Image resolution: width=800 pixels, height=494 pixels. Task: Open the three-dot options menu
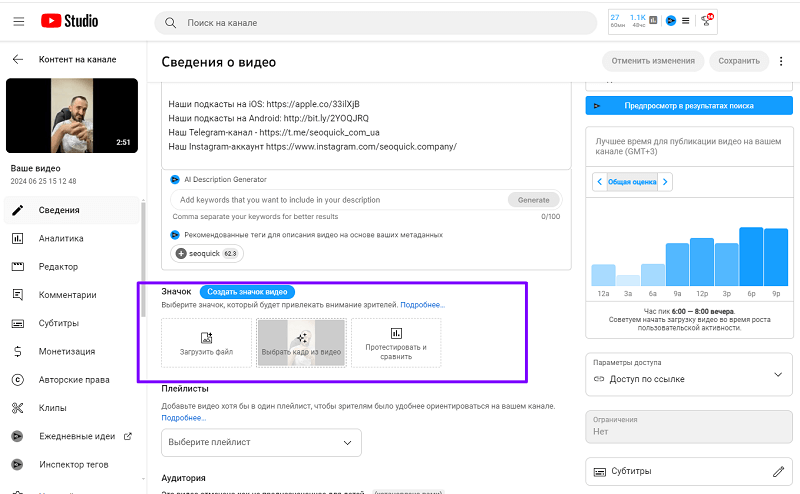point(781,61)
